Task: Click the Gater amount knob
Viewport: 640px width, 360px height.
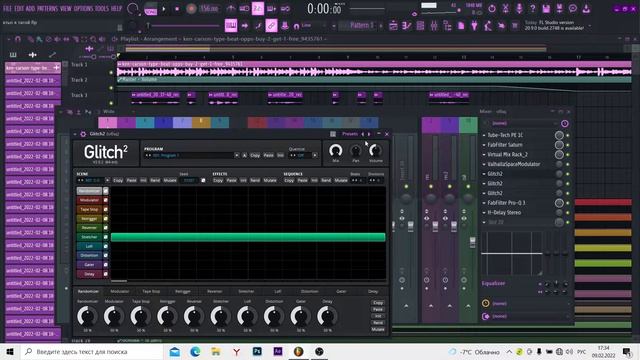Action: [x=300, y=317]
